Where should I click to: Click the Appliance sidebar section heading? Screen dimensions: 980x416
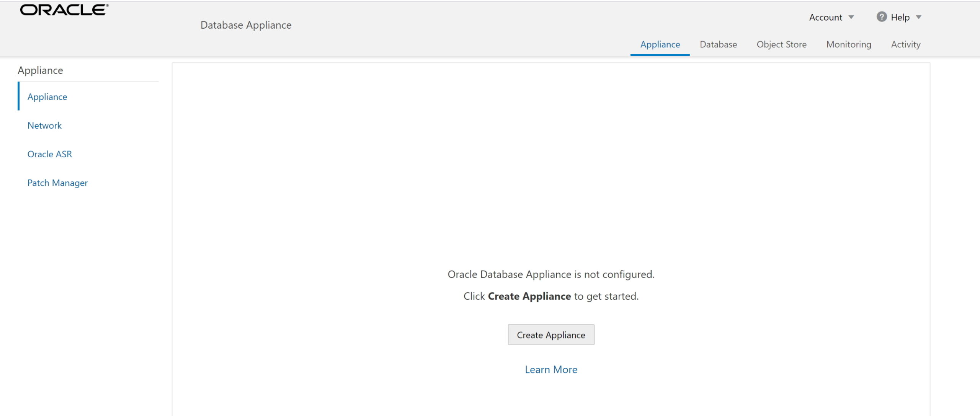point(40,70)
